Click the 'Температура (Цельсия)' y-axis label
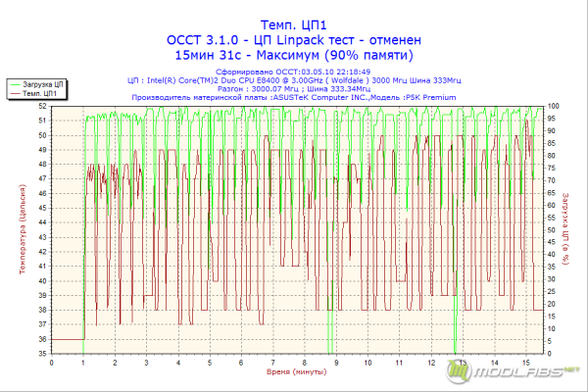This screenshot has height=392, width=588. coord(23,229)
